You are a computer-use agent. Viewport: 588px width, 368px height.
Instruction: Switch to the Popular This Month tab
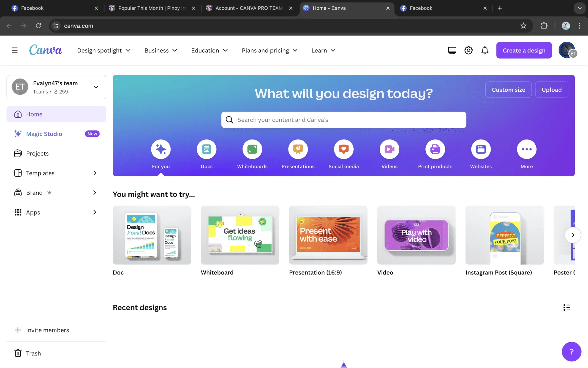(152, 8)
